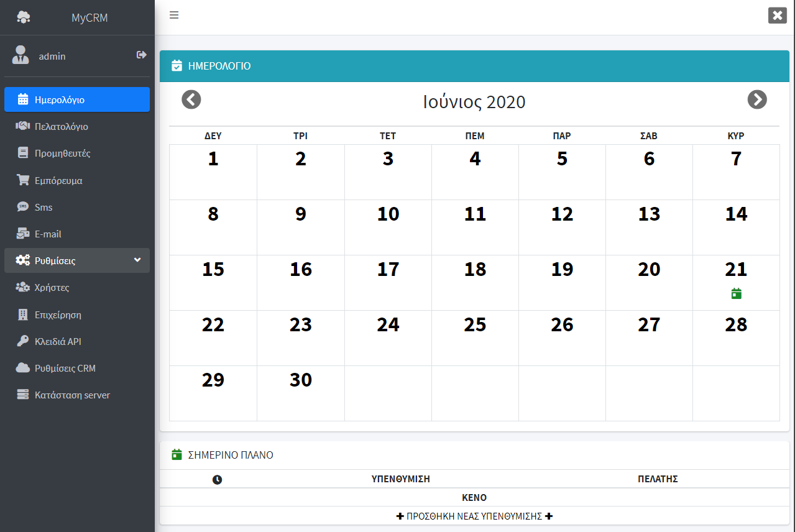Click Ρυθμίσεις CRM cloud item
Viewport: 795px width, 532px height.
tap(65, 369)
